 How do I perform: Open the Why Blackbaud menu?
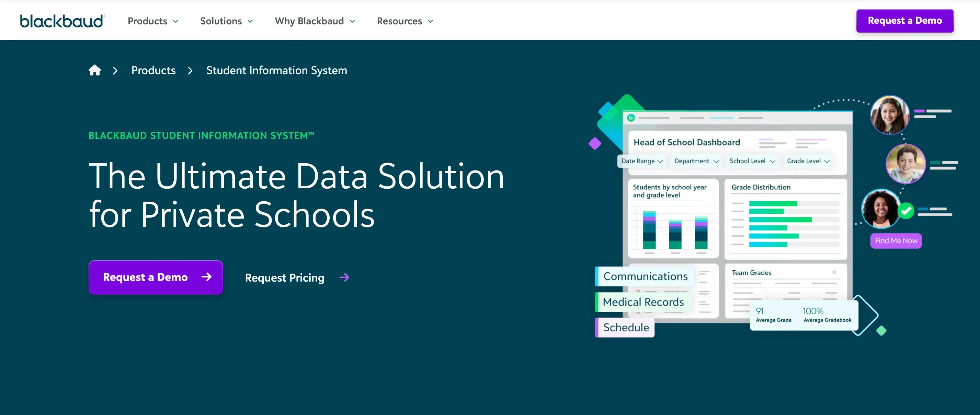point(315,21)
